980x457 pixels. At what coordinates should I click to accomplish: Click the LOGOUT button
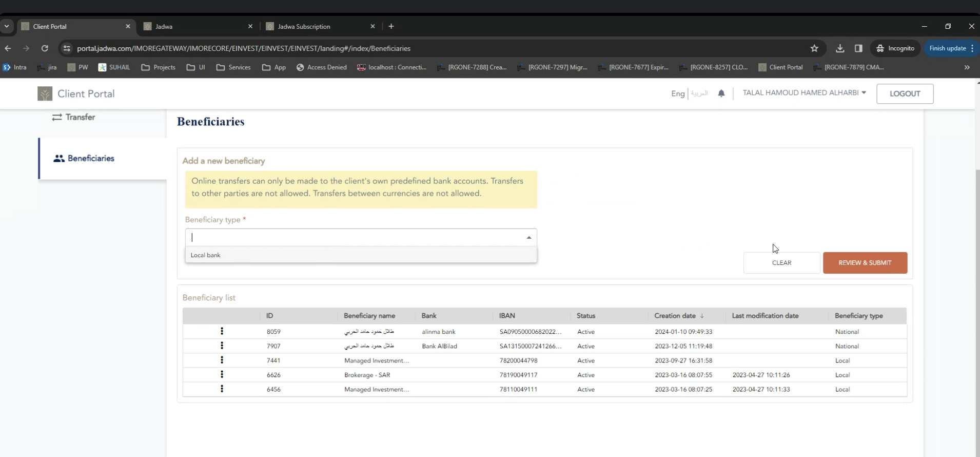905,94
